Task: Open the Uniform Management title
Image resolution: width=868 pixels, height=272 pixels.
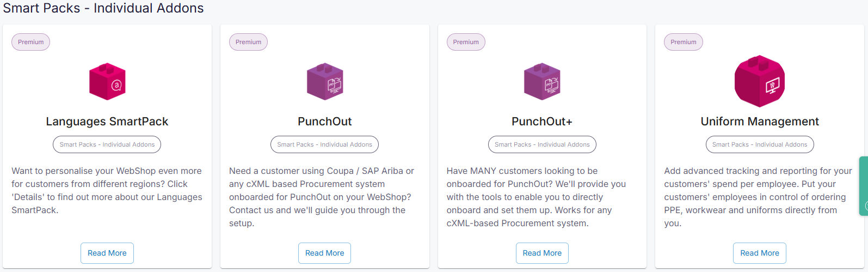Action: [760, 122]
